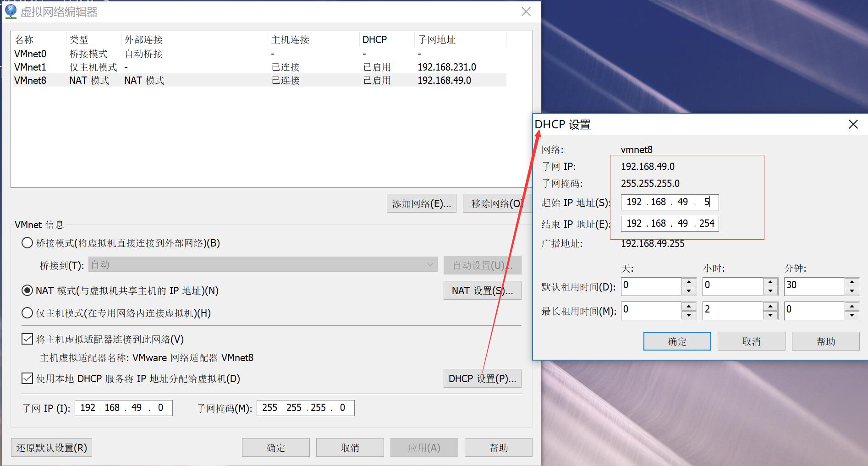Click the 子网掩码(M) input field
Screen dimensions: 868x466
click(306, 408)
